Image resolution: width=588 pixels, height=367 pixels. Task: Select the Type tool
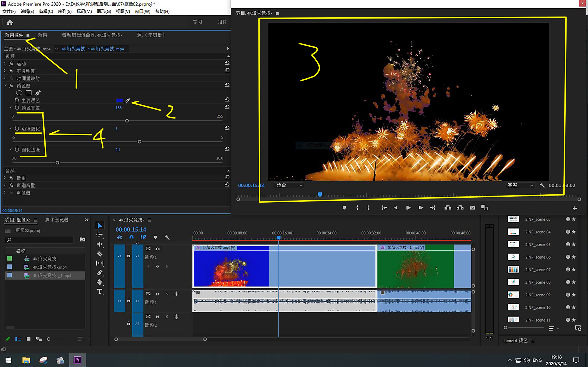point(100,291)
